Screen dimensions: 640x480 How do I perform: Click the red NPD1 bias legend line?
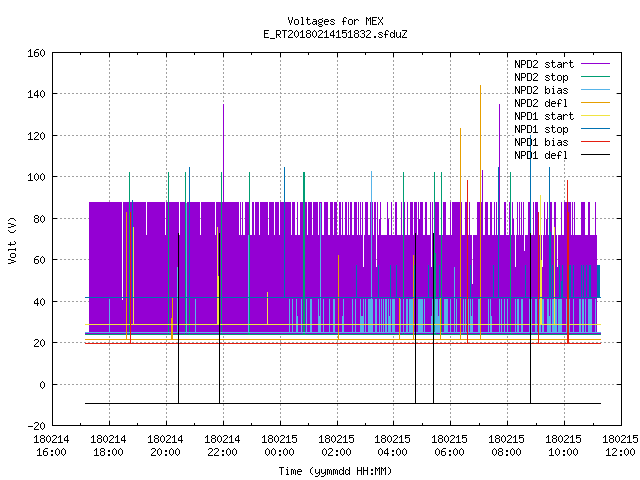point(595,142)
